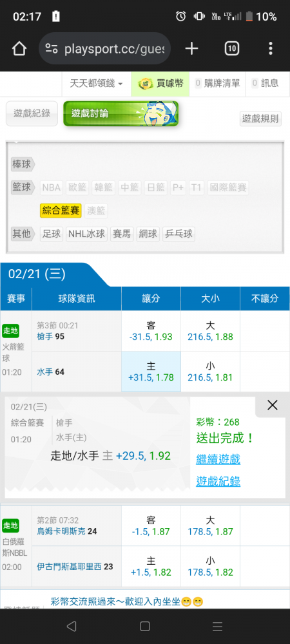
Task: Tap the site settings icon in address bar
Action: tap(52, 48)
